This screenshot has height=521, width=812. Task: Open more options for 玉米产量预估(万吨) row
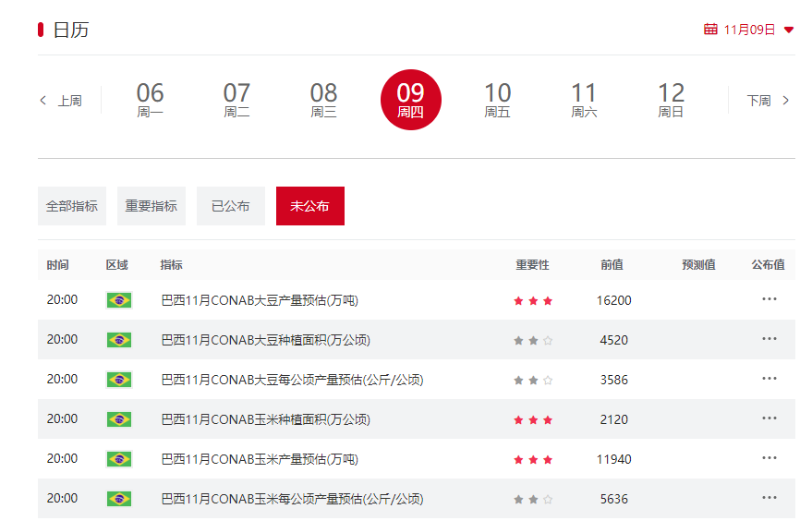tap(769, 458)
